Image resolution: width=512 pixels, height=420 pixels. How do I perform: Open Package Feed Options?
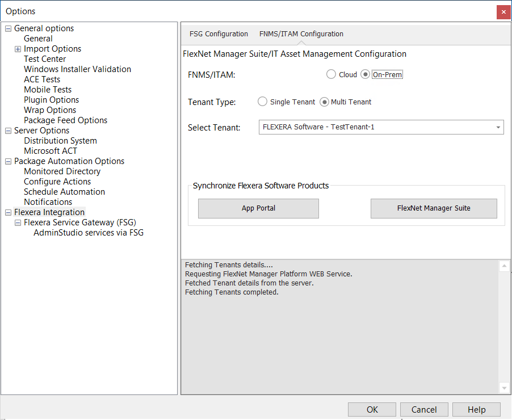click(66, 120)
